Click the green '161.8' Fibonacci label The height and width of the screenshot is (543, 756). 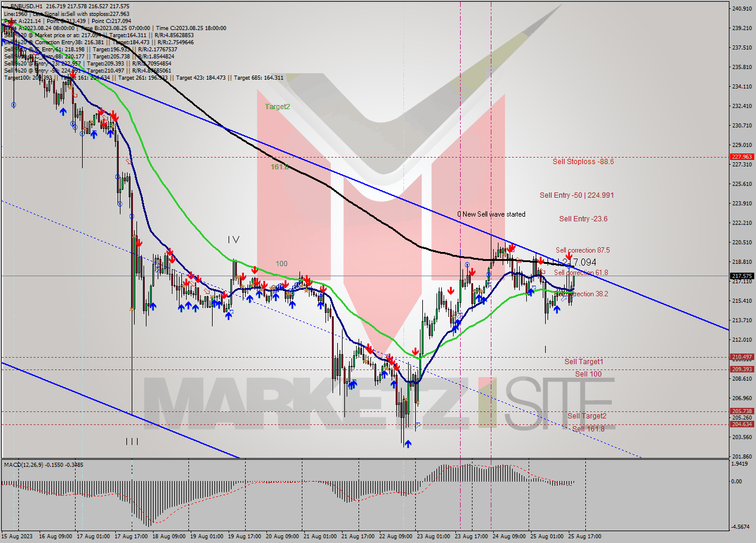click(x=280, y=167)
